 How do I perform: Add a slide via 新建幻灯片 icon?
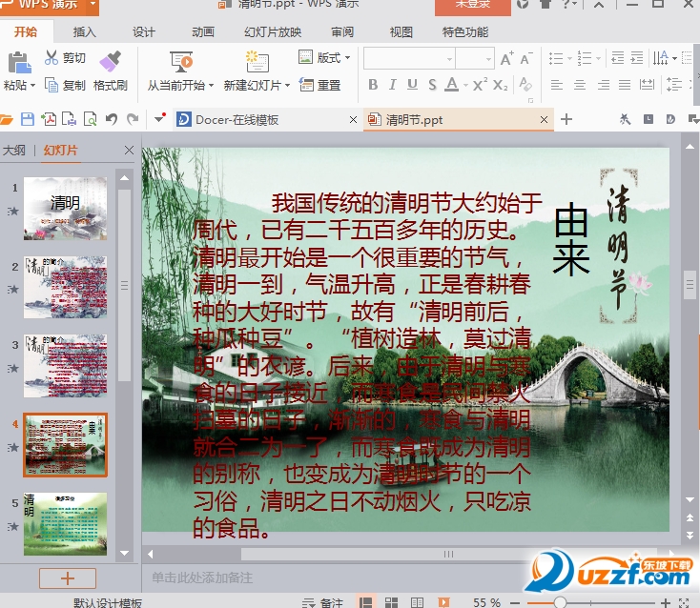click(257, 62)
